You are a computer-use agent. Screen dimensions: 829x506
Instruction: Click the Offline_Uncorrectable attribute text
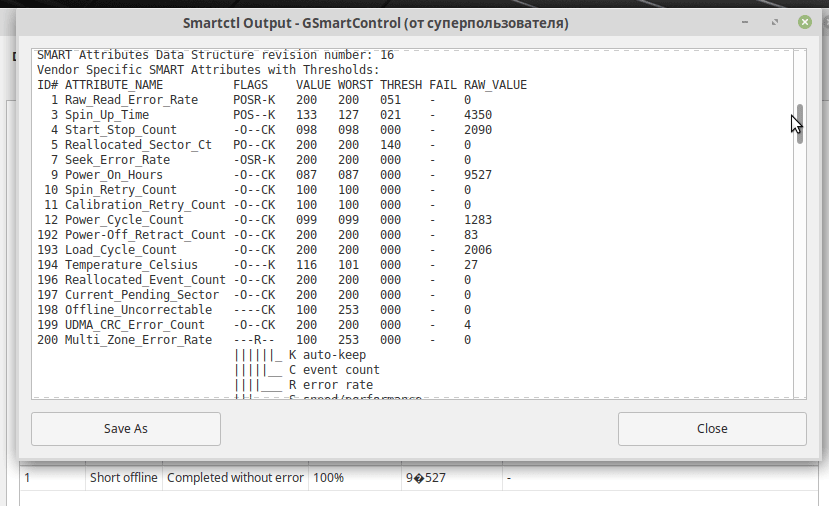[x=138, y=310]
